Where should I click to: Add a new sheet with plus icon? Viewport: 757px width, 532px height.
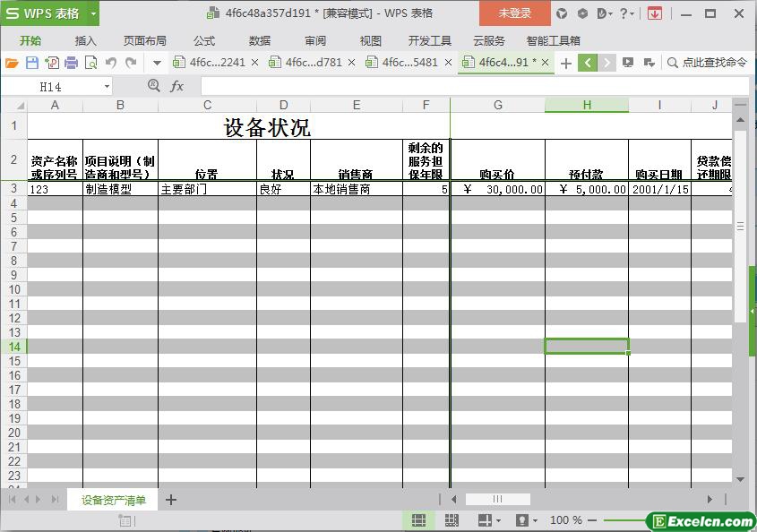point(171,500)
